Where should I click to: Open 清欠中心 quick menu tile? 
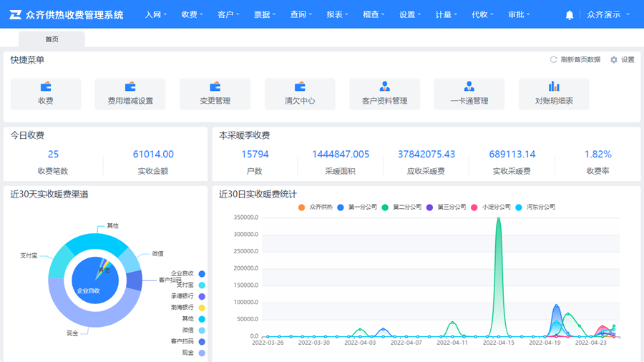300,94
